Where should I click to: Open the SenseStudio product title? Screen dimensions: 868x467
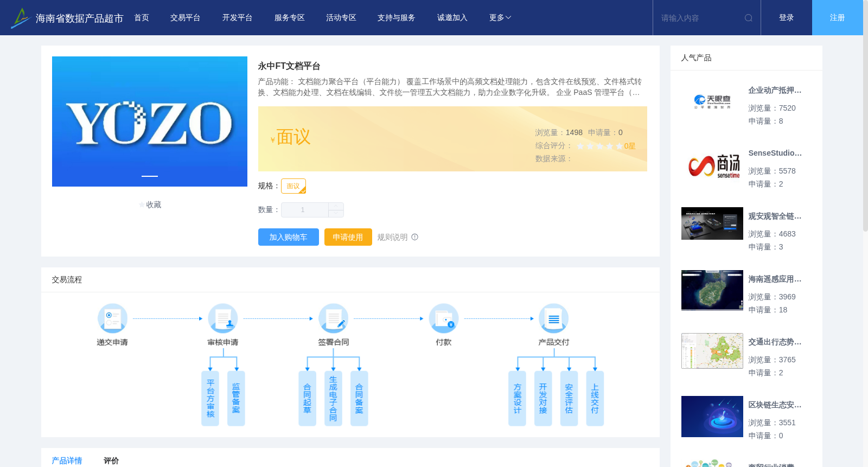click(775, 153)
